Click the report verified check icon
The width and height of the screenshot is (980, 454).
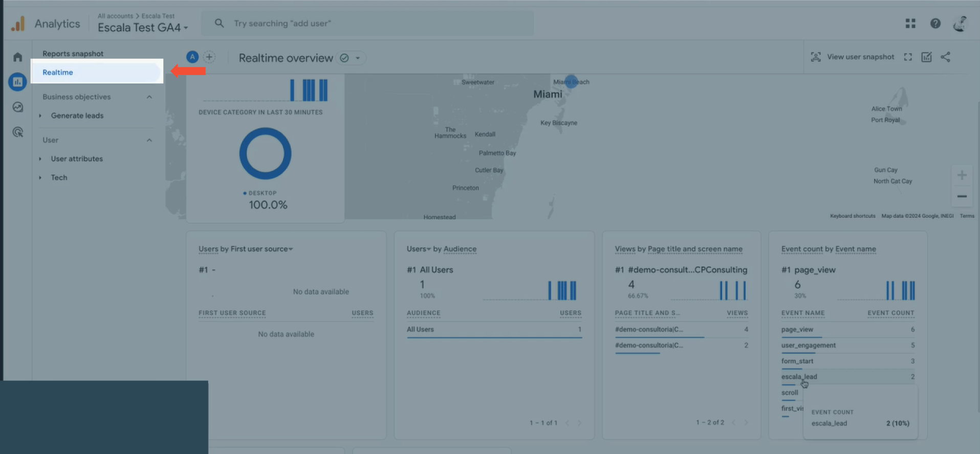click(x=344, y=58)
